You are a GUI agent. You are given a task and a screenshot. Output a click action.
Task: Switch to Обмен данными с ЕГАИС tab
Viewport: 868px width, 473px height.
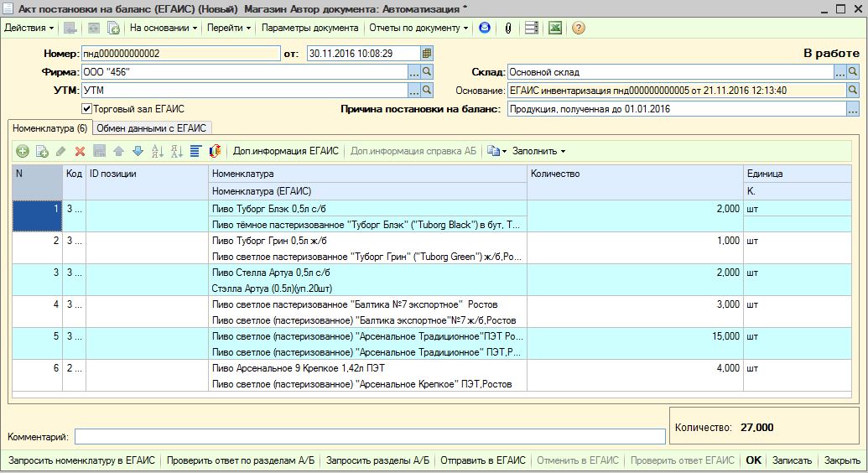pyautogui.click(x=152, y=128)
